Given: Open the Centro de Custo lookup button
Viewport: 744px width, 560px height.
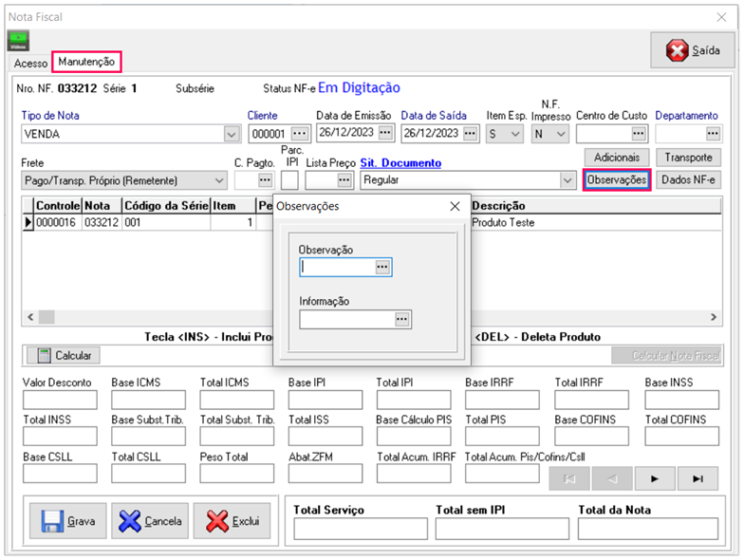Looking at the screenshot, I should (638, 134).
